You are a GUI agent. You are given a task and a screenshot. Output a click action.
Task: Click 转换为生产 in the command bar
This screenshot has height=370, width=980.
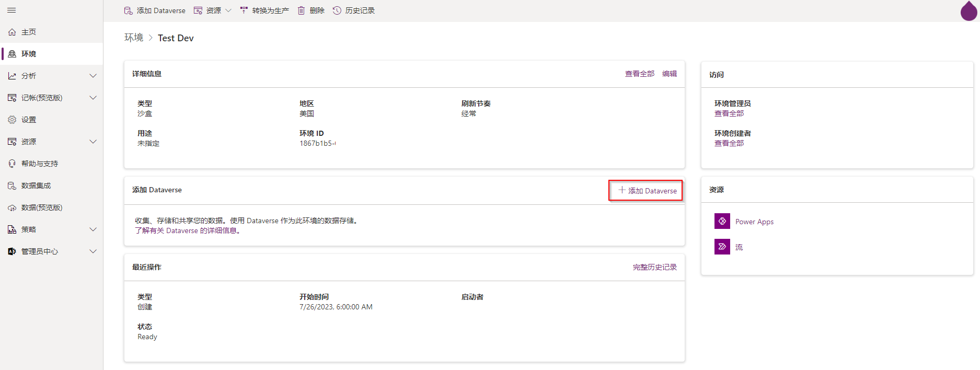tap(270, 10)
